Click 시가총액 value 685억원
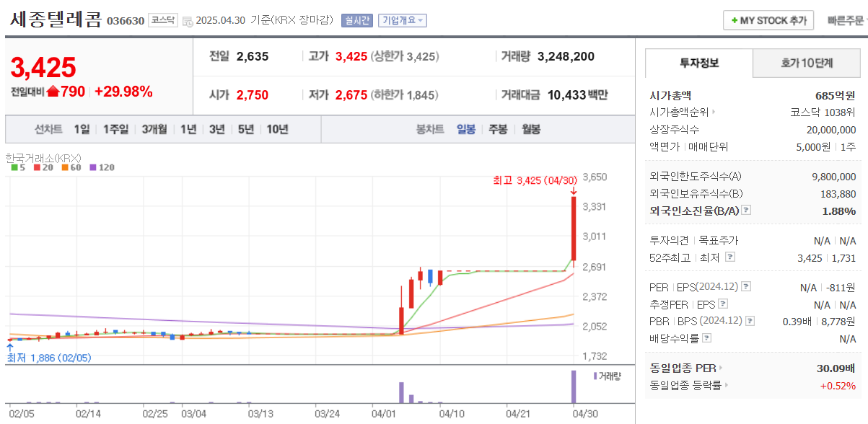The width and height of the screenshot is (868, 424). (x=836, y=95)
